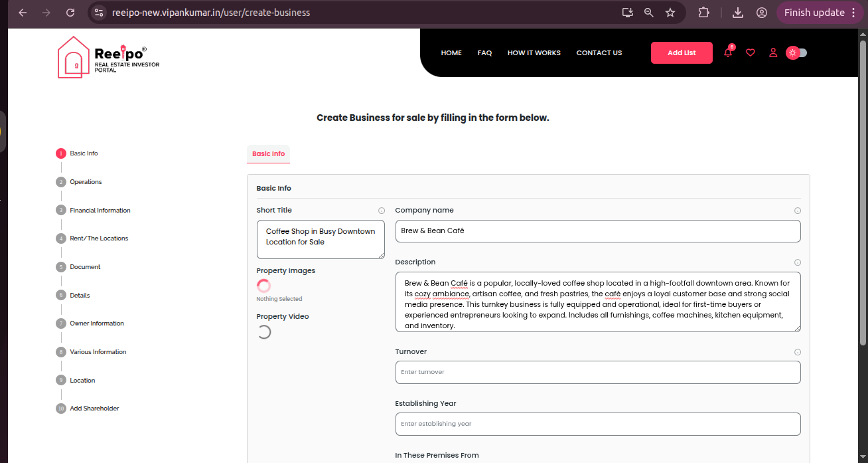Click the user profile icon
Screen dimensions: 868x463
772,53
